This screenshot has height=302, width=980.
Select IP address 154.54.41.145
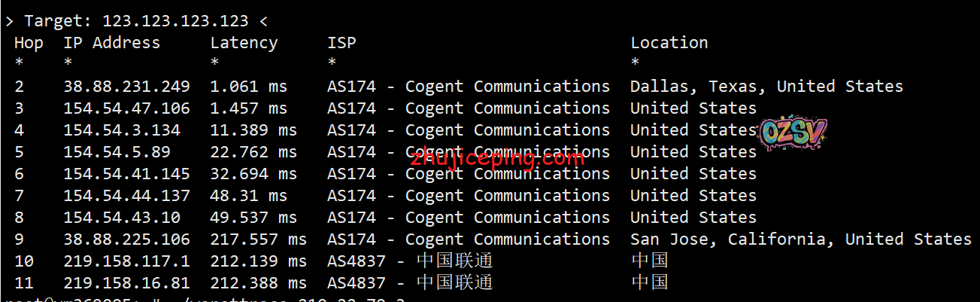click(126, 174)
